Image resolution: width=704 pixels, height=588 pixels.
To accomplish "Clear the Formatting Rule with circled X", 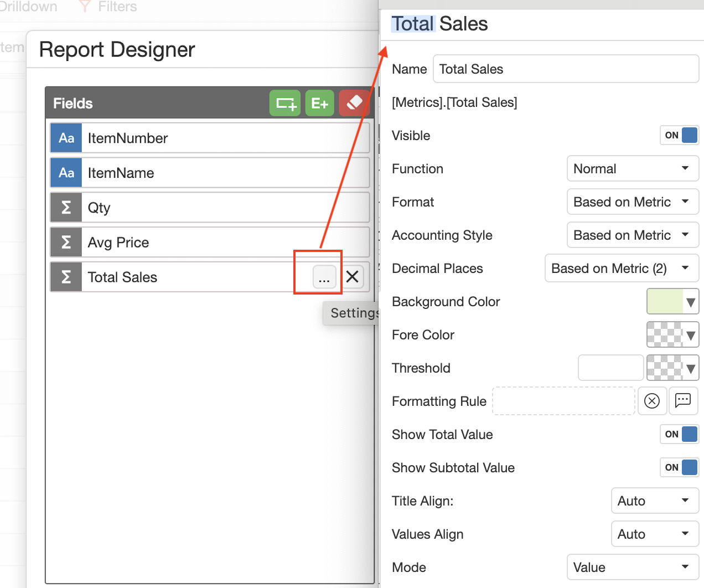I will point(652,401).
